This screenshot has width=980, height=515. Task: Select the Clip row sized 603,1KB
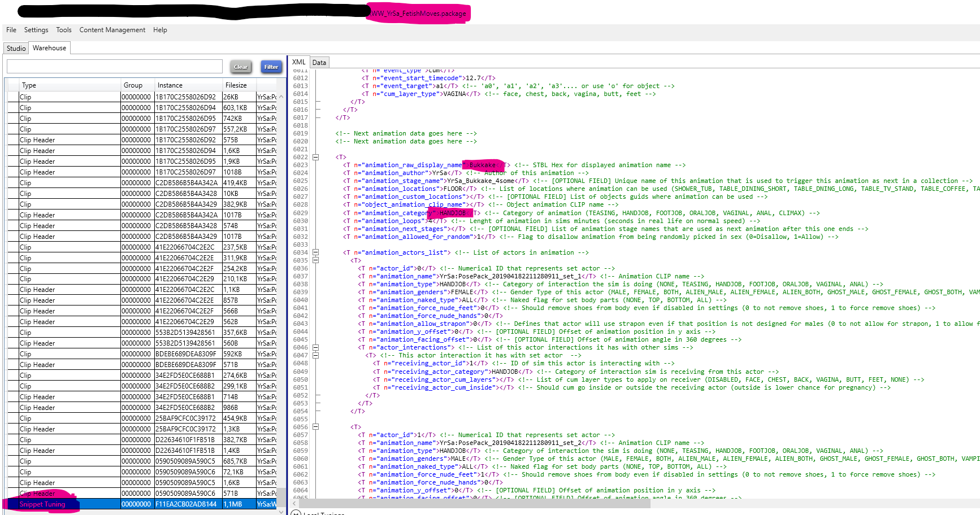click(x=141, y=108)
